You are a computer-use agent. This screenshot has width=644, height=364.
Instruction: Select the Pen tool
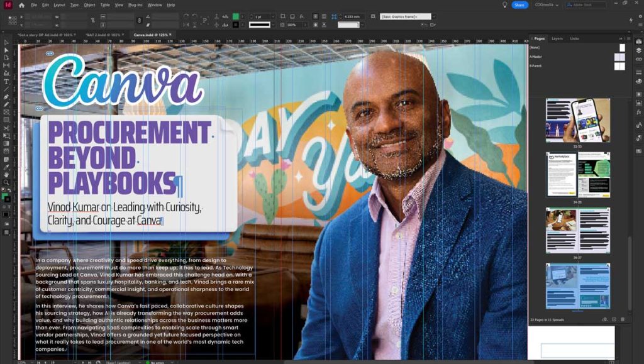click(6, 97)
